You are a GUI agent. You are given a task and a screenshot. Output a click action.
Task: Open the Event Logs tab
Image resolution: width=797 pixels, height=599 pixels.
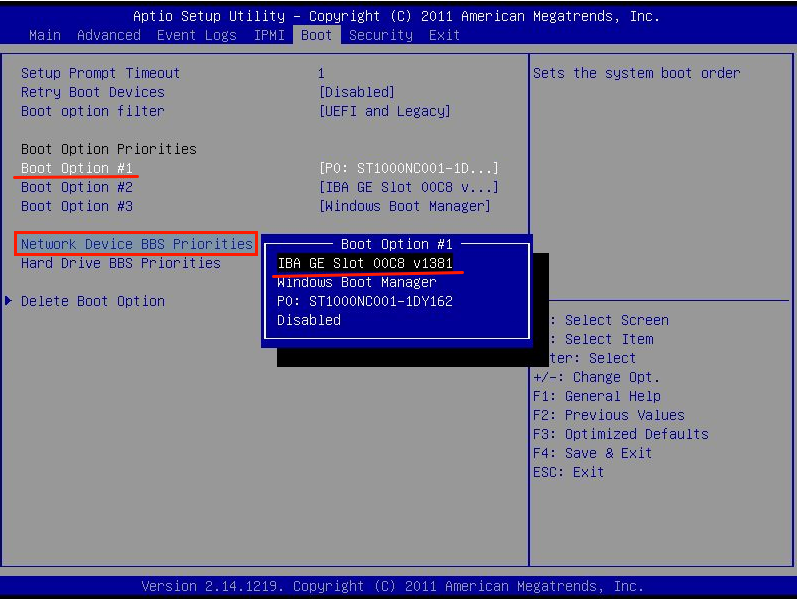196,35
